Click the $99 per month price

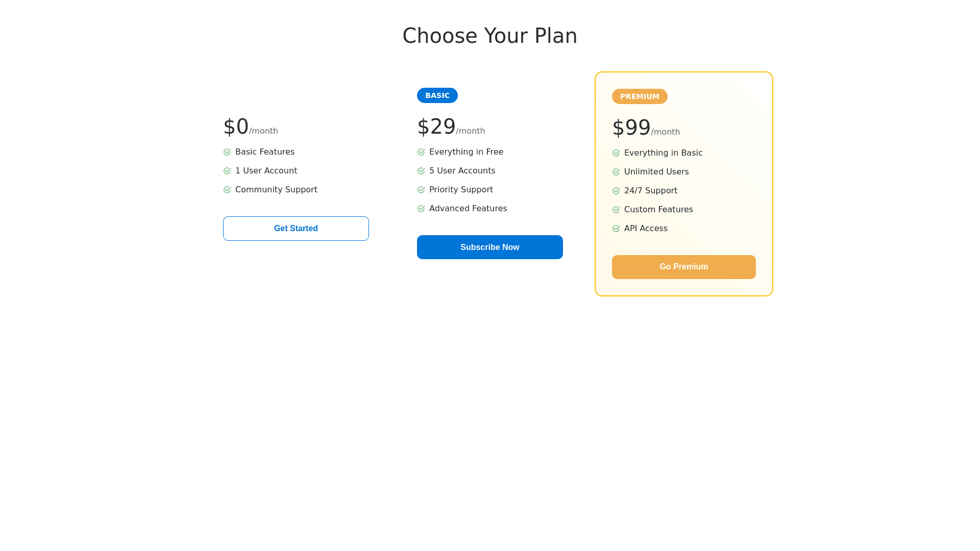646,128
